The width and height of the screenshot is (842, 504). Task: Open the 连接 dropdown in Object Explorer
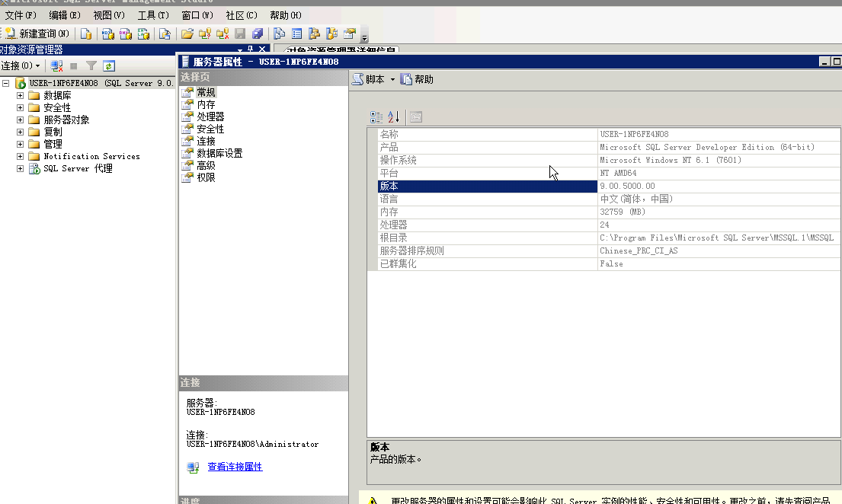tap(19, 66)
